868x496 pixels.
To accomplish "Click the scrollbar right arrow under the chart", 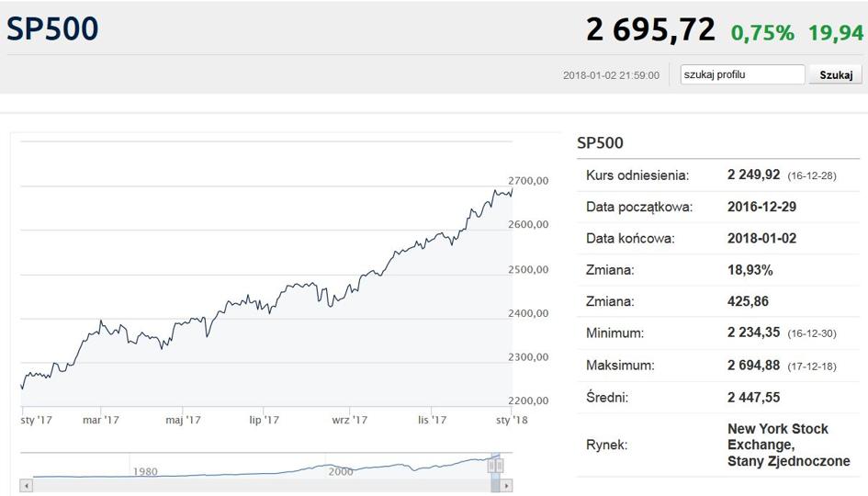I will point(506,485).
